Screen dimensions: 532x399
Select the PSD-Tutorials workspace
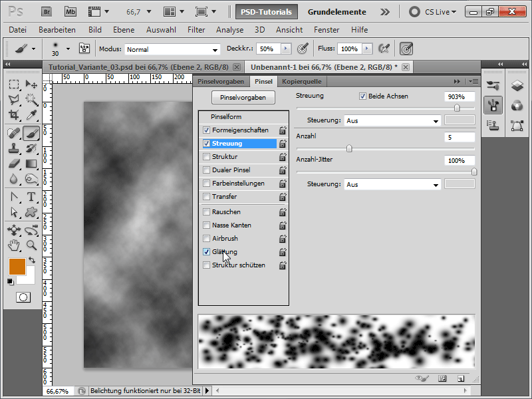click(x=267, y=12)
